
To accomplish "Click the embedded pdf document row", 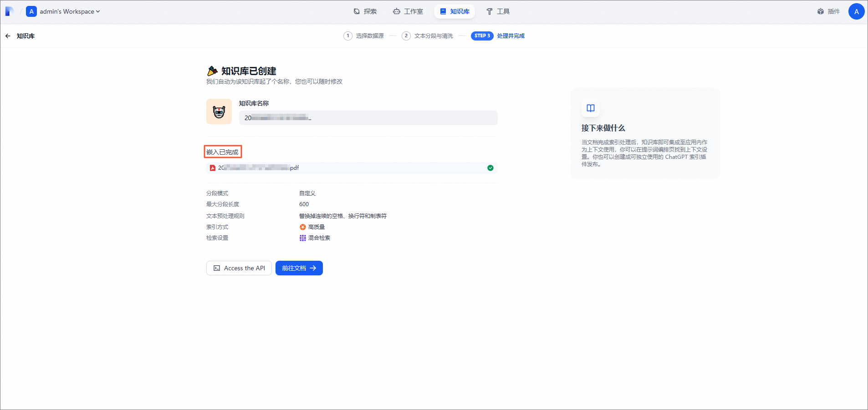I will click(x=352, y=168).
